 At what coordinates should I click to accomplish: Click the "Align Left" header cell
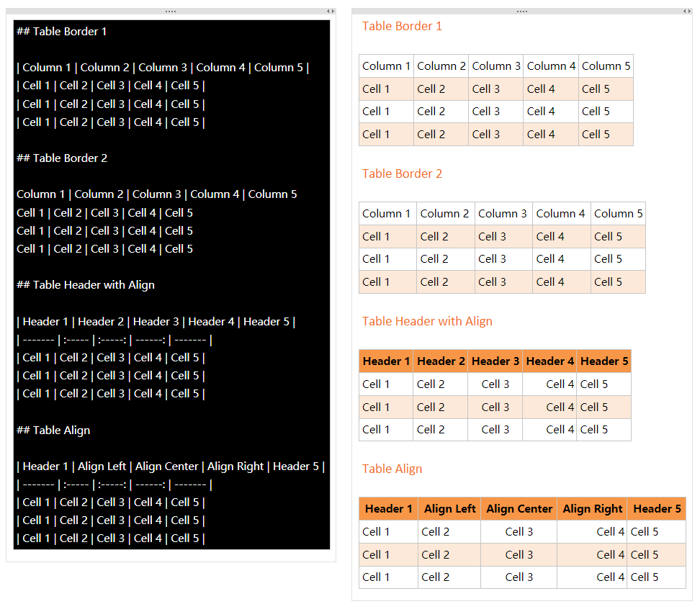coord(449,508)
